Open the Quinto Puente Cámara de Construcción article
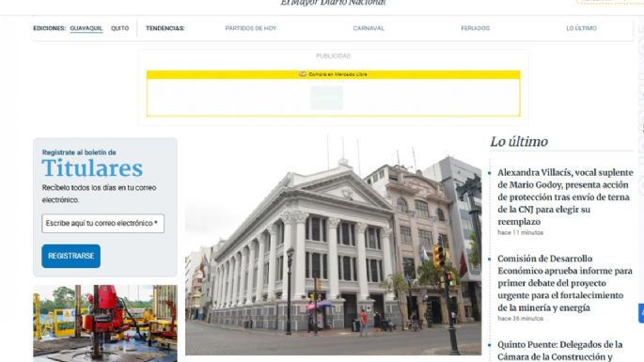 coord(559,351)
